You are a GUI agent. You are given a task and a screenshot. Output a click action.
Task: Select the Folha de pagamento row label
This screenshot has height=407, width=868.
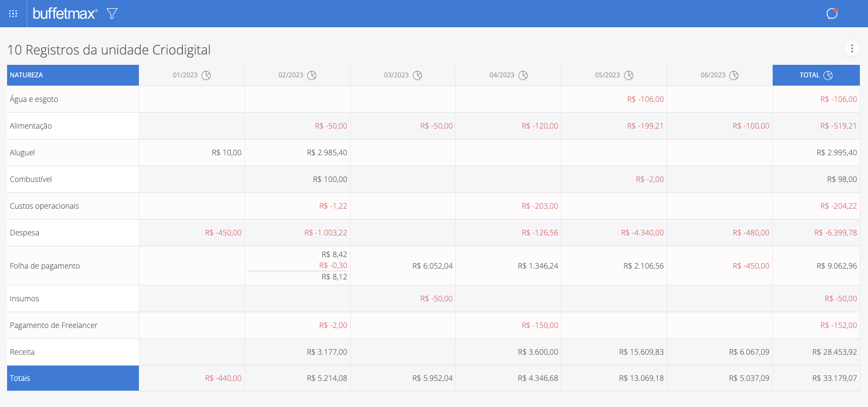point(45,266)
